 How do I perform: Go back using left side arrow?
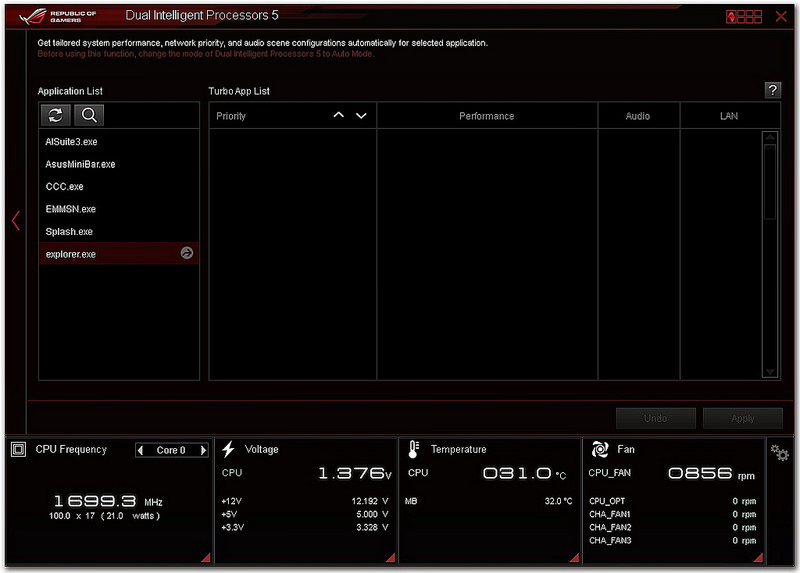point(16,220)
